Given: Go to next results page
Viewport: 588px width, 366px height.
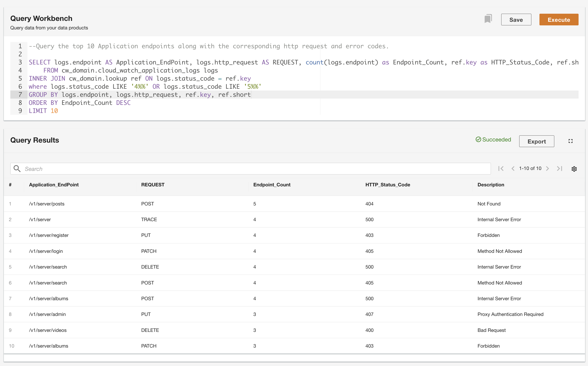Looking at the screenshot, I should click(x=548, y=168).
